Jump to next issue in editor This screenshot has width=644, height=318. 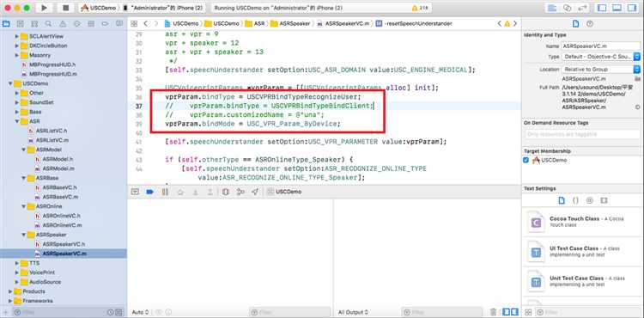pyautogui.click(x=515, y=24)
